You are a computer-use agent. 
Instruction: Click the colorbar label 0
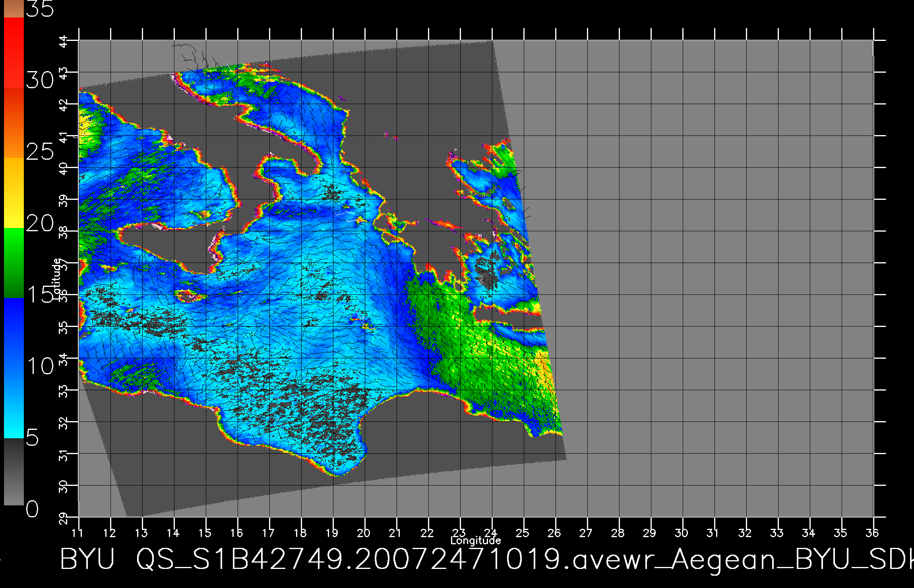[x=33, y=509]
